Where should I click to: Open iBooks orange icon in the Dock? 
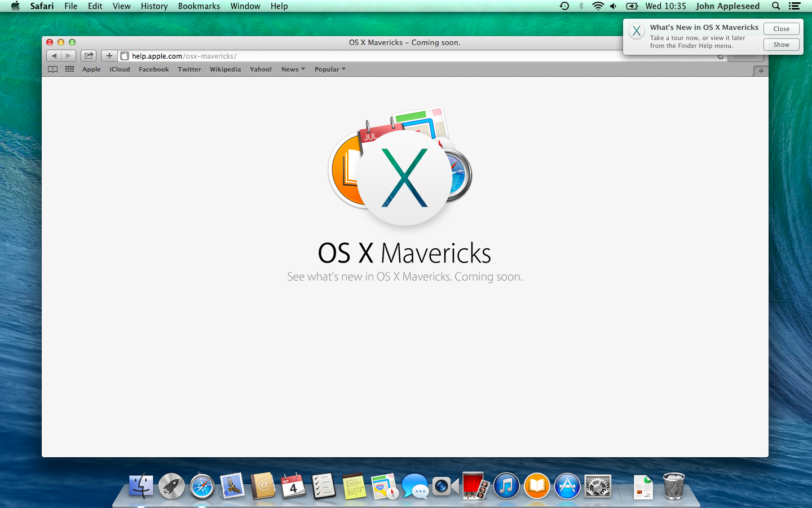pos(537,486)
